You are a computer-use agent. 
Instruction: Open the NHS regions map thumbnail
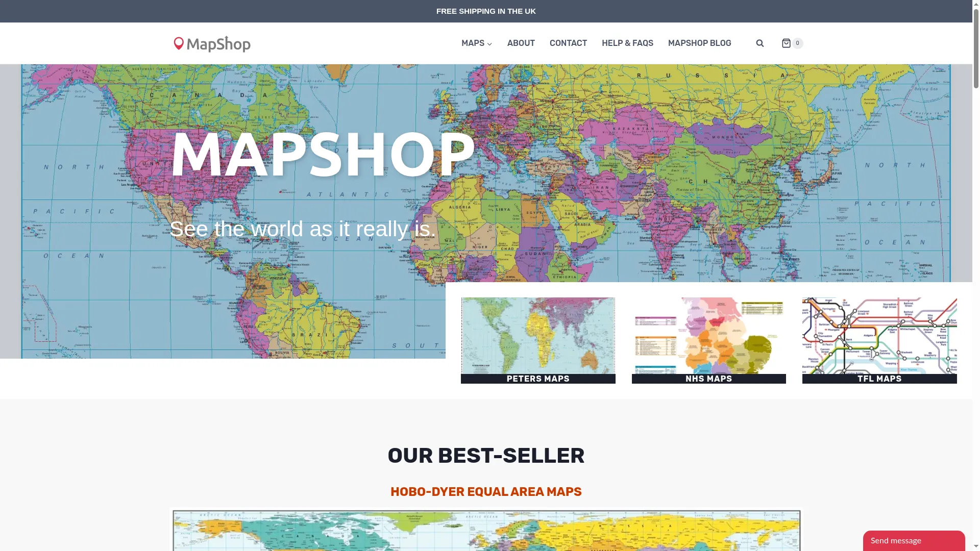(x=708, y=336)
